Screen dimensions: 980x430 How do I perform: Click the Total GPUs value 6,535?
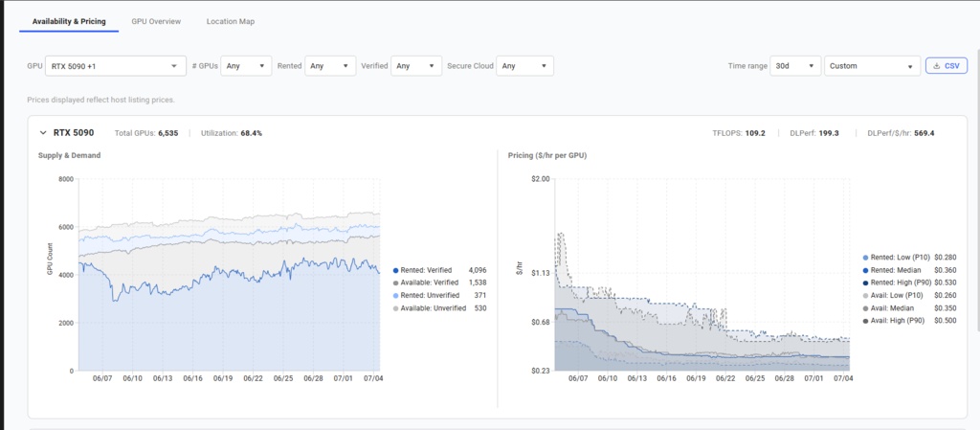(168, 133)
